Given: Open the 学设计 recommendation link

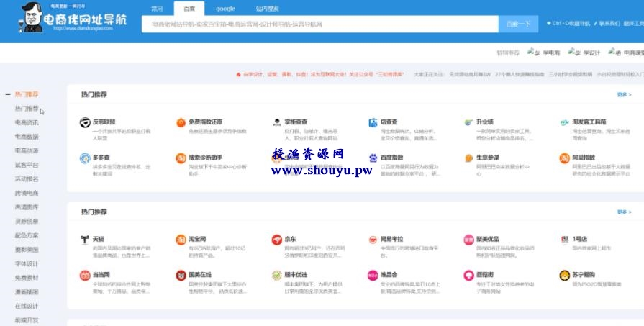Looking at the screenshot, I should (x=584, y=53).
